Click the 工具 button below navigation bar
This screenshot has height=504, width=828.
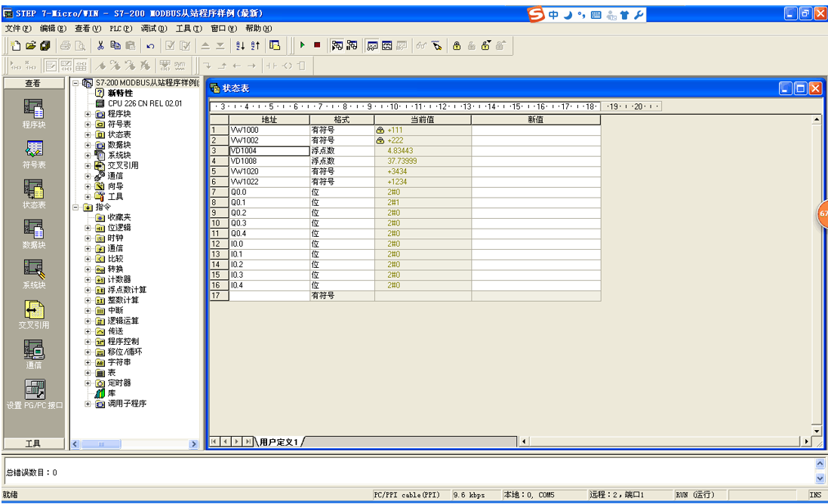[34, 444]
